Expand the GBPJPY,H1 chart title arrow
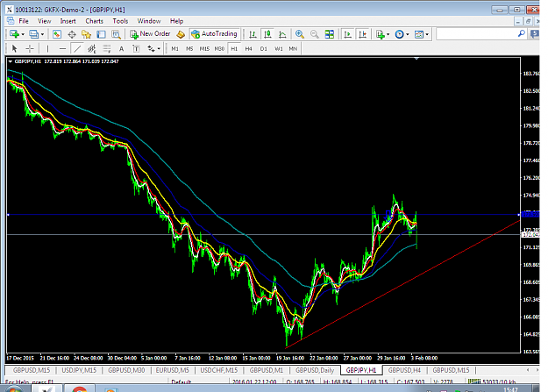The image size is (548, 392). click(x=11, y=61)
